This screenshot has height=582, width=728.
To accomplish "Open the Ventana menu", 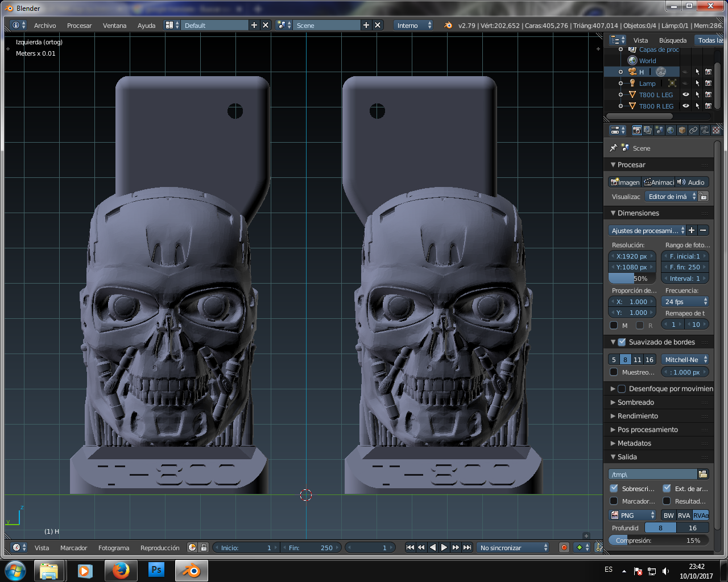I will pyautogui.click(x=114, y=26).
